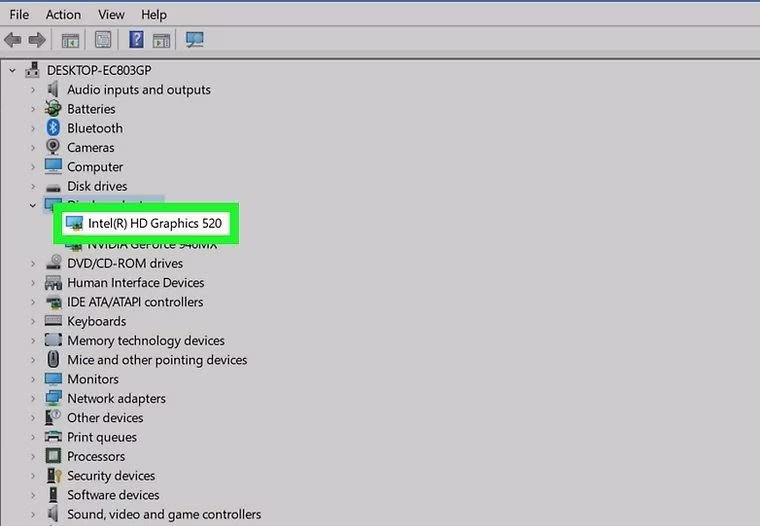The image size is (760, 526).
Task: Select Memory technology devices label
Action: (x=146, y=340)
